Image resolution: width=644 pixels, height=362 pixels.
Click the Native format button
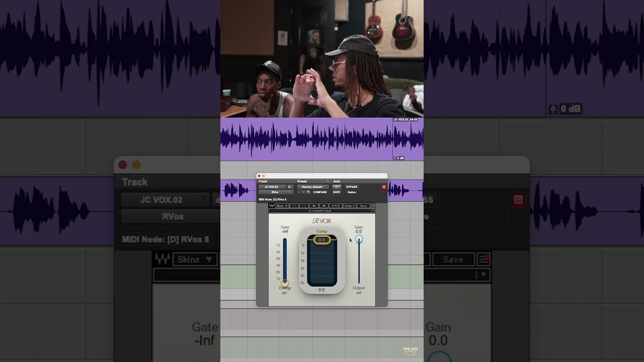click(x=352, y=192)
